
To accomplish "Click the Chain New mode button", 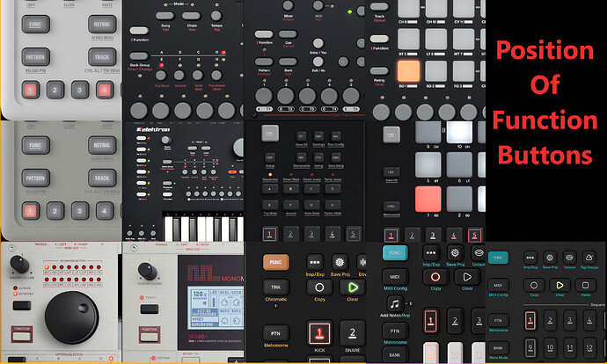I will (192, 16).
